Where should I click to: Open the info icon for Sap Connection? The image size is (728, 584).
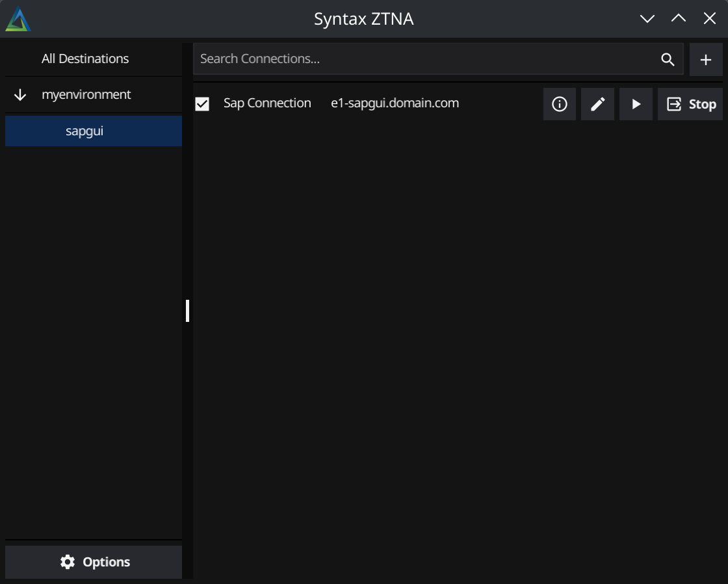(559, 104)
